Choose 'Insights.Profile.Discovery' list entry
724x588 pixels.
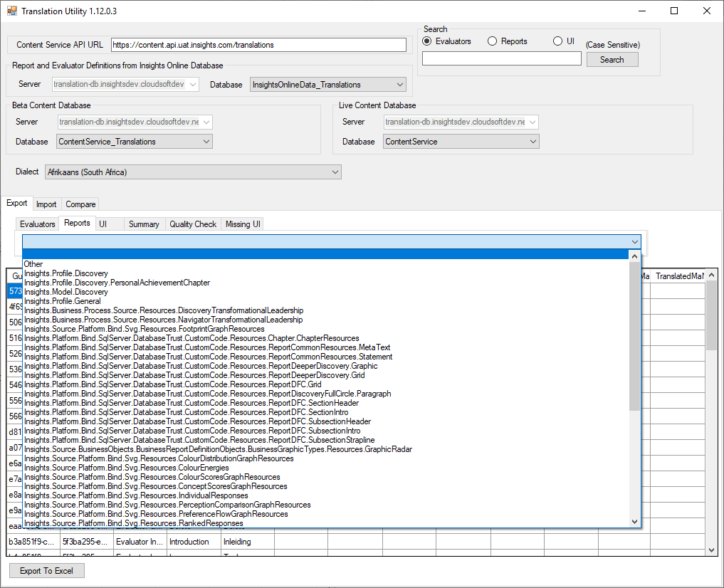point(325,273)
